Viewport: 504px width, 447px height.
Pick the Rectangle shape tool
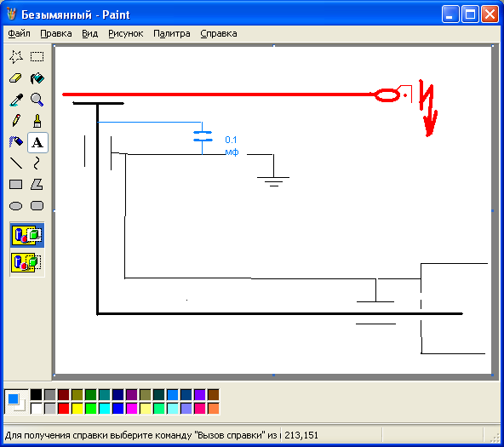pyautogui.click(x=15, y=185)
